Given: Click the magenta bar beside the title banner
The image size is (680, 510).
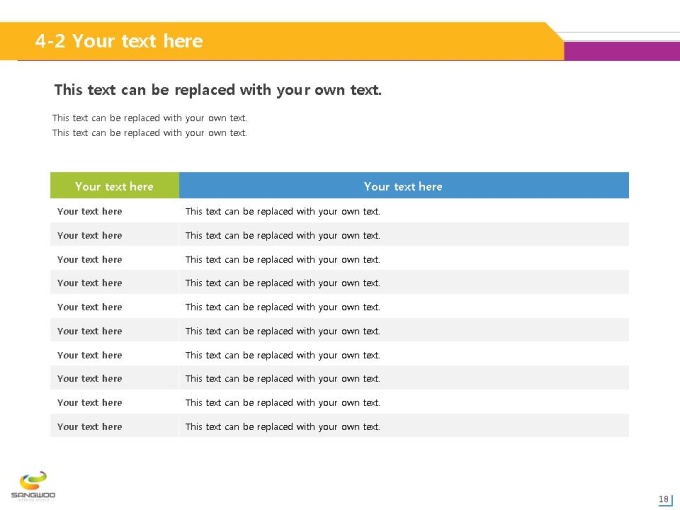Looking at the screenshot, I should coord(622,51).
